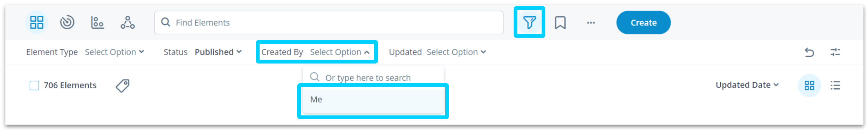Open the filter settings sliders icon
This screenshot has height=130, width=868.
(835, 52)
